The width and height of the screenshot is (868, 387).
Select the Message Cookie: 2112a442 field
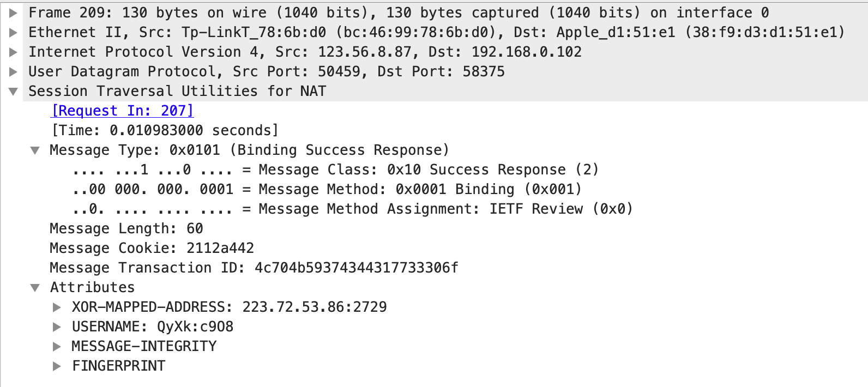[x=152, y=247]
